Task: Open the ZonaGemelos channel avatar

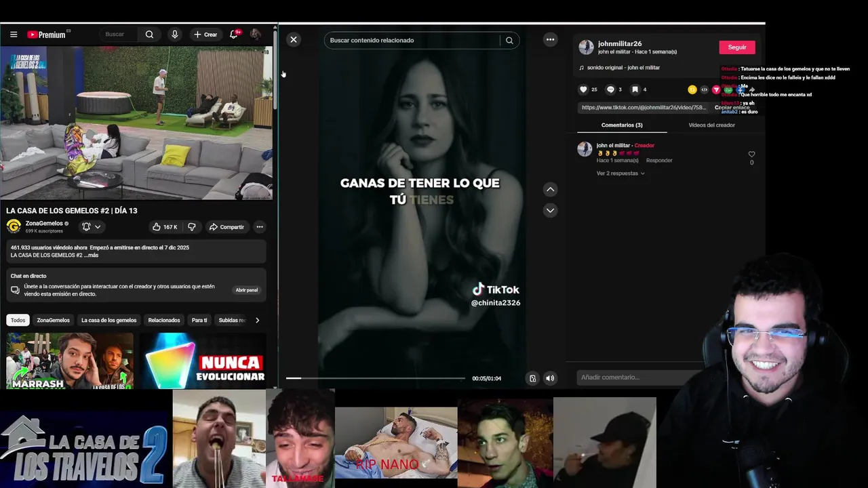Action: [14, 226]
